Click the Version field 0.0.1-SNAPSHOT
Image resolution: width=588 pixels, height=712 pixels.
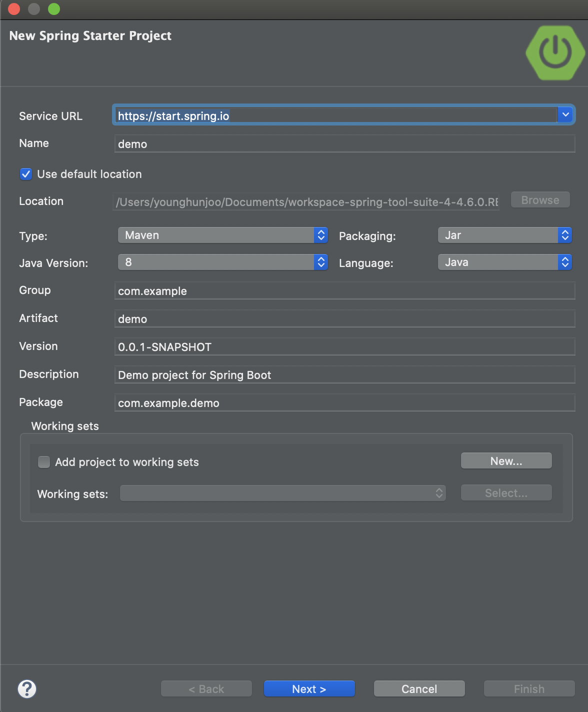click(345, 346)
